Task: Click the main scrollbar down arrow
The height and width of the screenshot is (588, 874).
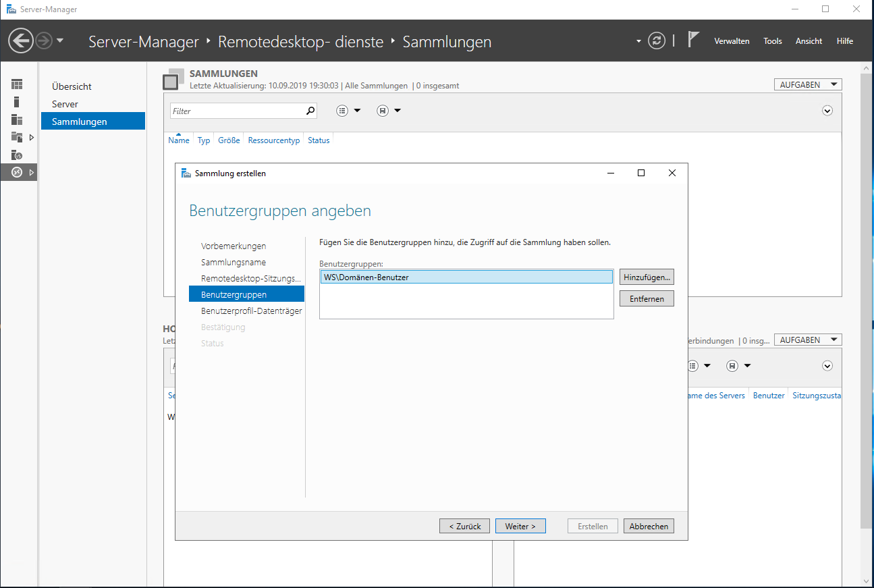Action: pos(867,581)
